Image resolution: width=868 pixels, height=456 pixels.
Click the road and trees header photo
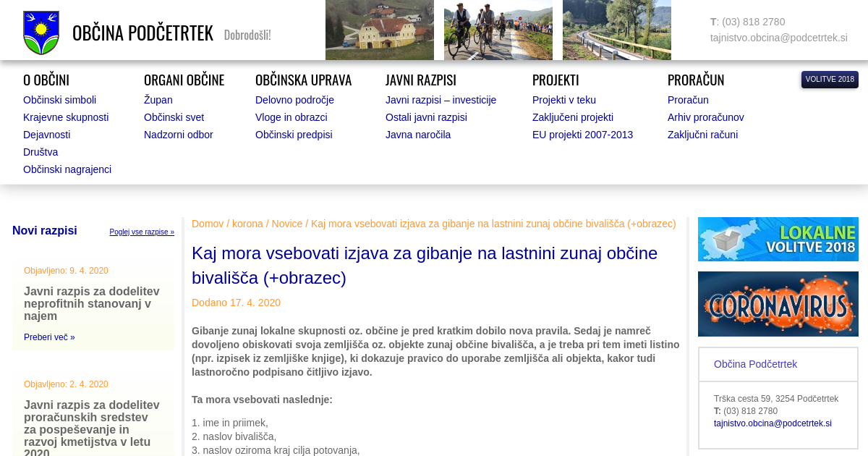[x=616, y=30]
